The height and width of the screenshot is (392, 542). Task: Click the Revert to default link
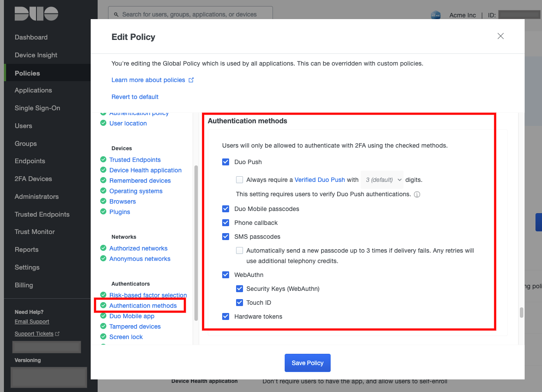coord(135,97)
